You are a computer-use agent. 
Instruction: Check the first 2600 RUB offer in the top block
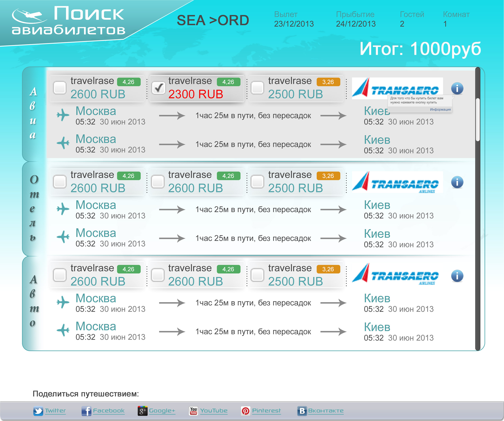(60, 87)
